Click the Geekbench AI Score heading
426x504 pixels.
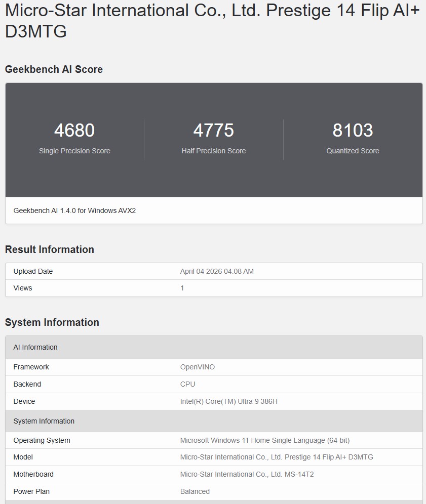click(x=53, y=69)
